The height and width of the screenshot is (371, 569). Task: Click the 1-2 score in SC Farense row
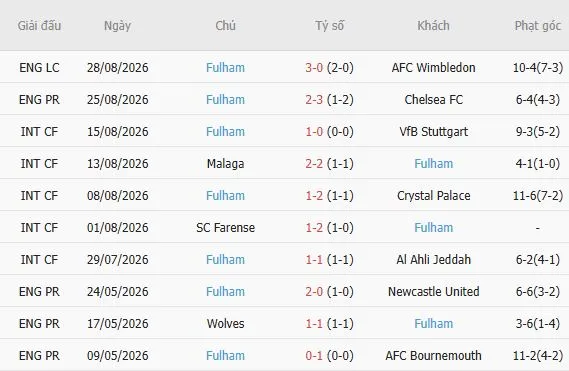pos(314,228)
